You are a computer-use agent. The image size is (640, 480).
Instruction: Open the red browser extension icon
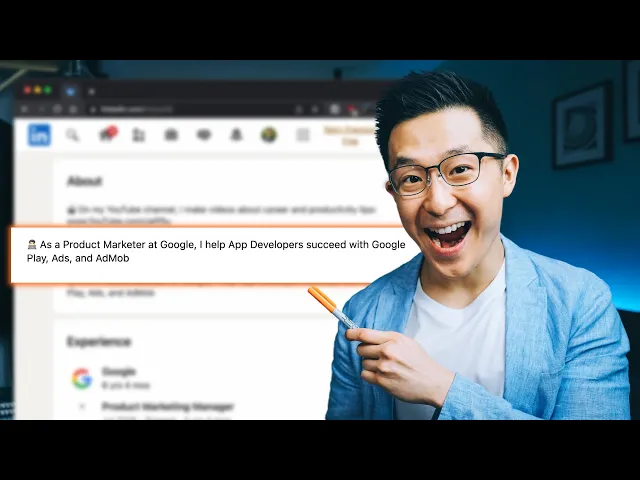click(351, 109)
